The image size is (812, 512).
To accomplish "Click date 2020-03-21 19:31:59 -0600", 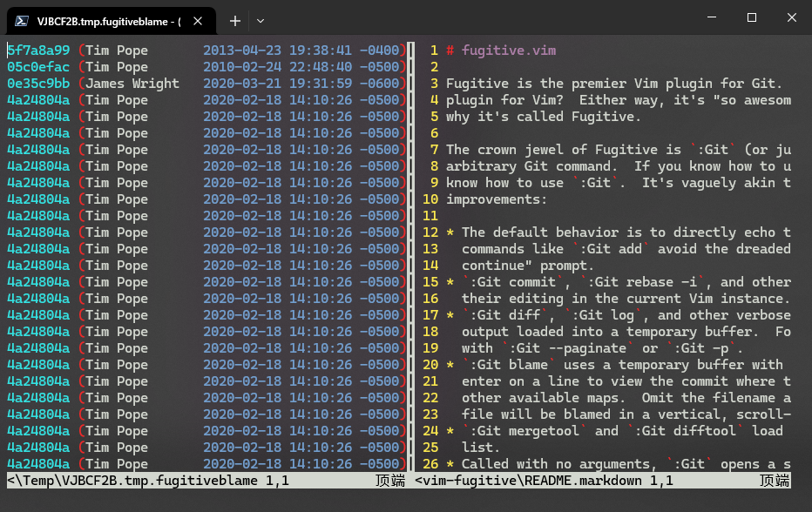I will pyautogui.click(x=301, y=84).
